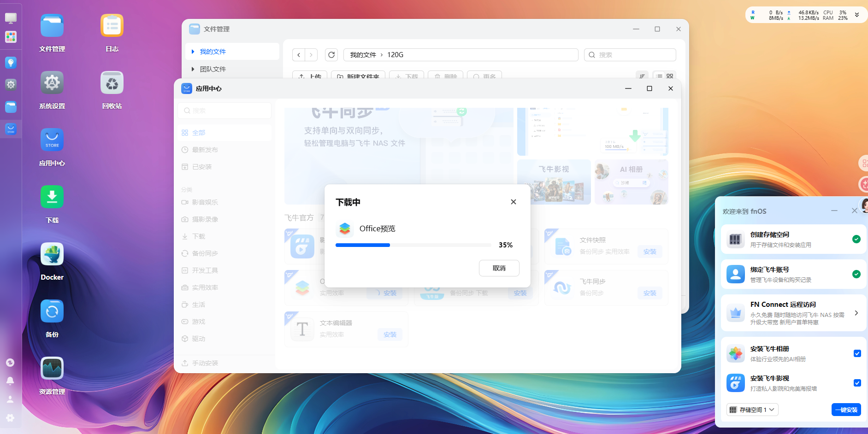Click the monitor icon in the dock

pyautogui.click(x=11, y=18)
